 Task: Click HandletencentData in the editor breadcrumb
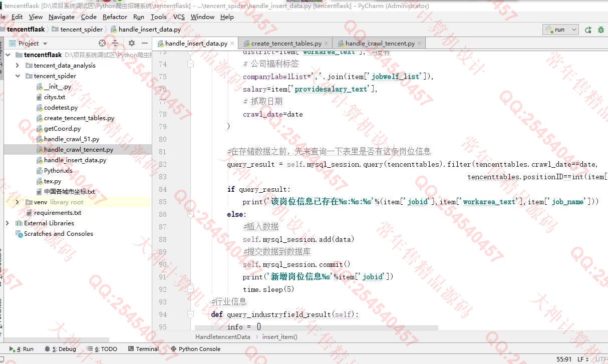(222, 337)
